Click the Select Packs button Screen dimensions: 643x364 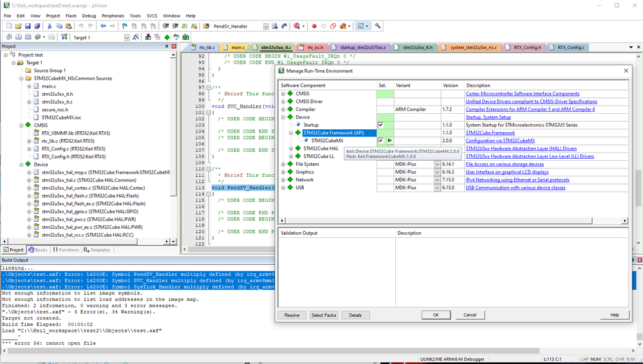coord(324,315)
